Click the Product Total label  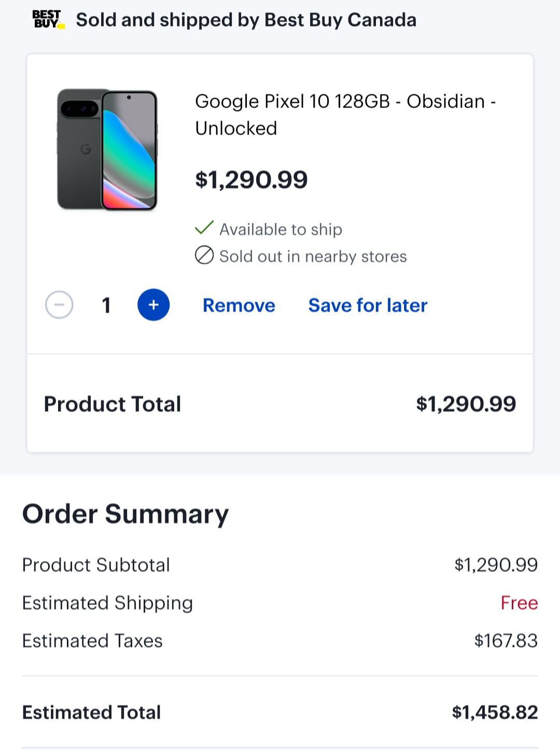(113, 404)
